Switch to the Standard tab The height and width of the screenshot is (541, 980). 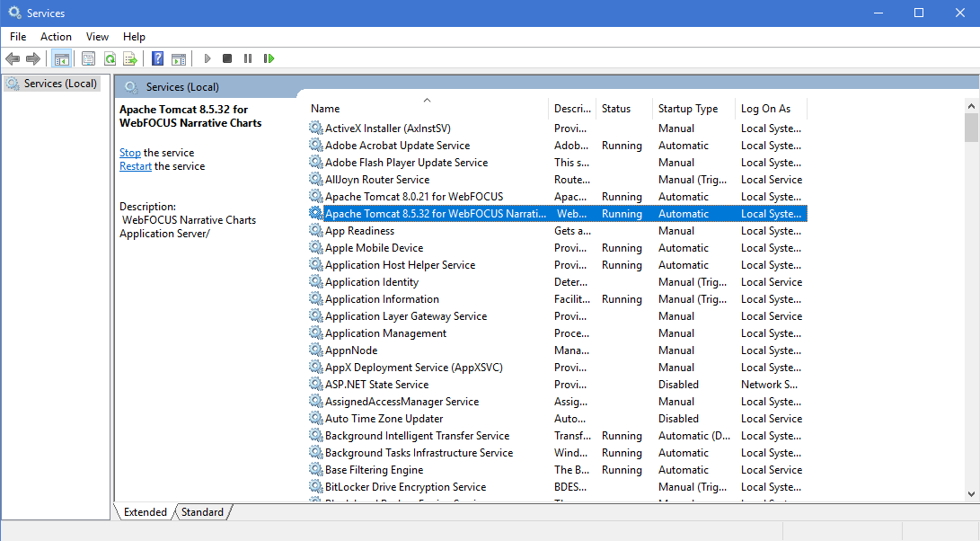[x=202, y=512]
